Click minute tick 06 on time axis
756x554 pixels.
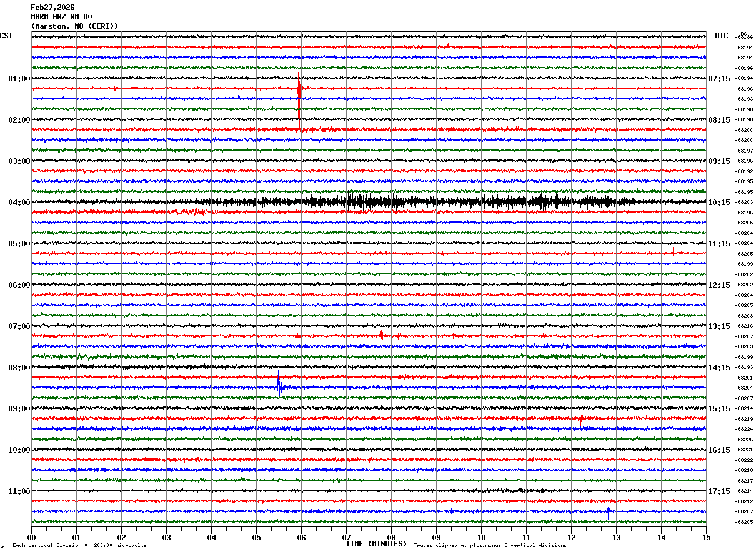point(301,537)
